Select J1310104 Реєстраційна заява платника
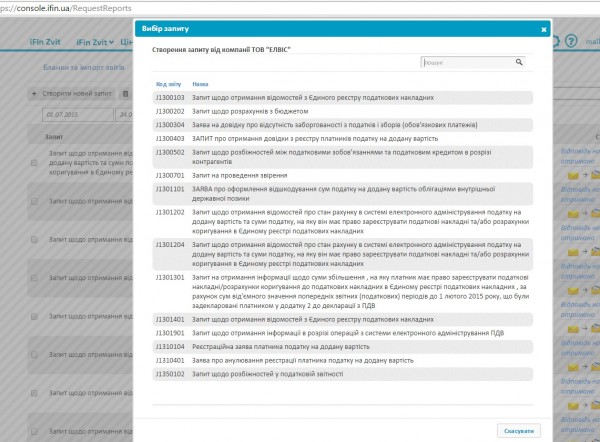 tap(342, 347)
